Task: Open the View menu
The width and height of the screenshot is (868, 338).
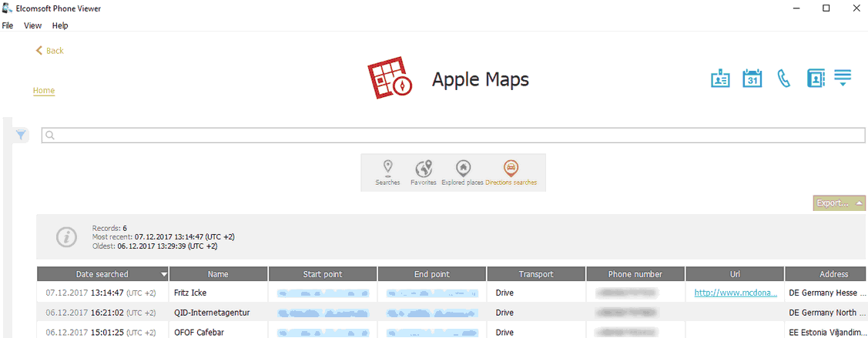Action: [32, 25]
